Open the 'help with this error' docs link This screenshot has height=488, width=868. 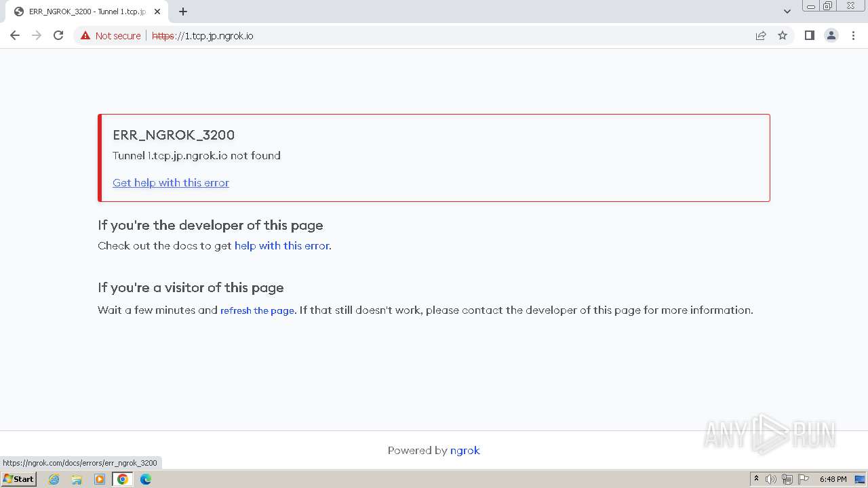point(281,245)
